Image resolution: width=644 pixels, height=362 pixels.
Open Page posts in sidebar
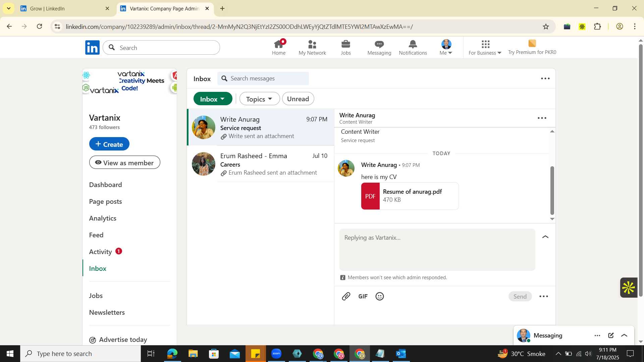[106, 201]
